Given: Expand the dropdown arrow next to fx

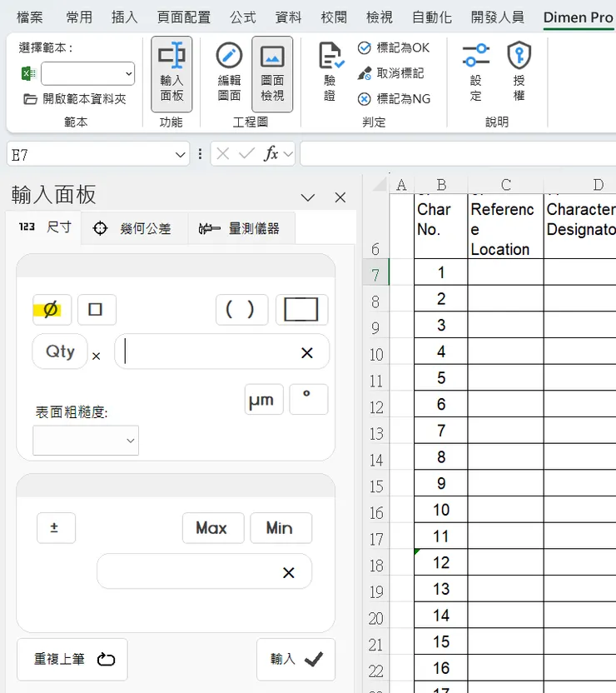Looking at the screenshot, I should tap(288, 154).
